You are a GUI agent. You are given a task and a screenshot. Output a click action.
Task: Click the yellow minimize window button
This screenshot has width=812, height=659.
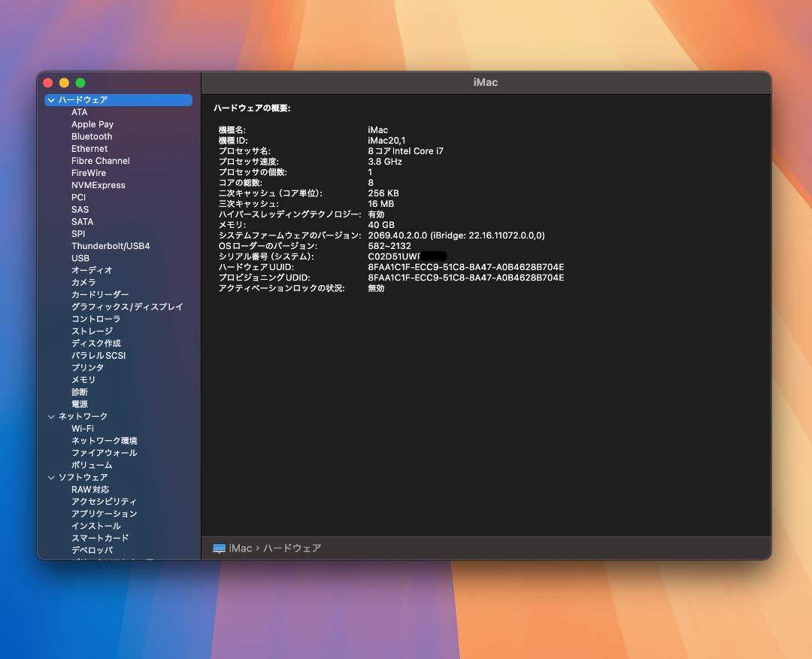pyautogui.click(x=64, y=83)
